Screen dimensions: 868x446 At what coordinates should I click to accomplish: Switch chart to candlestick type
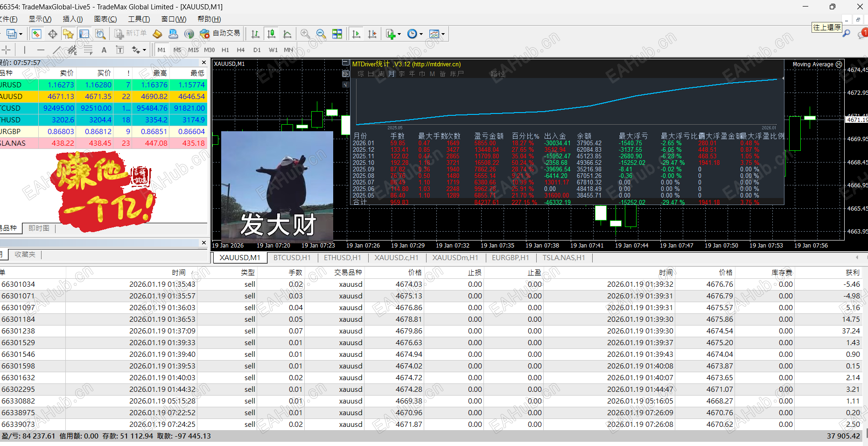pyautogui.click(x=271, y=34)
